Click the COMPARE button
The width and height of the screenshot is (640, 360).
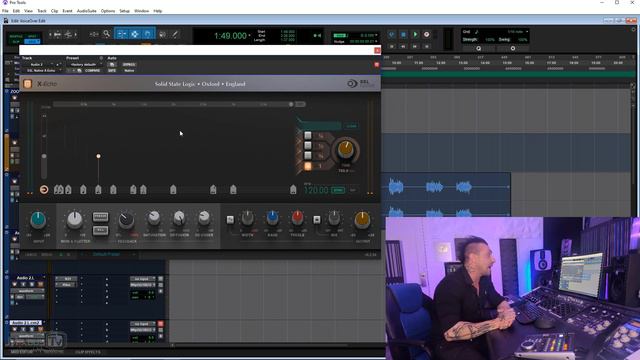click(x=92, y=71)
